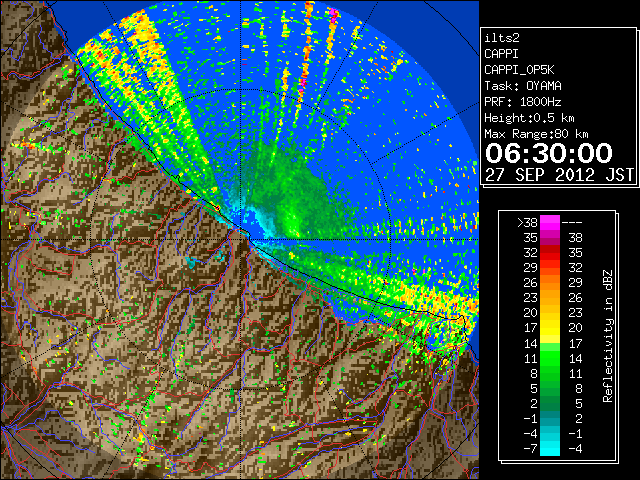Click the 'Height:0.5 km' line
Image resolution: width=640 pixels, height=480 pixels.
click(529, 118)
